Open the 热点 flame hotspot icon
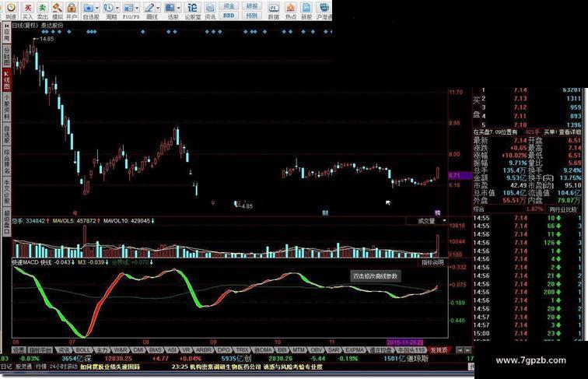The image size is (588, 379). tap(290, 8)
